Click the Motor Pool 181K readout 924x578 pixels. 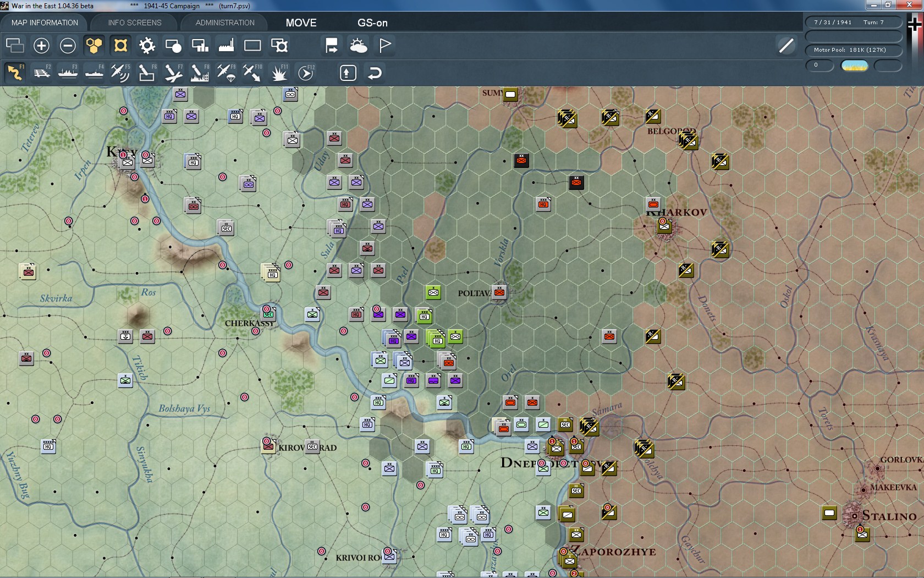[854, 50]
